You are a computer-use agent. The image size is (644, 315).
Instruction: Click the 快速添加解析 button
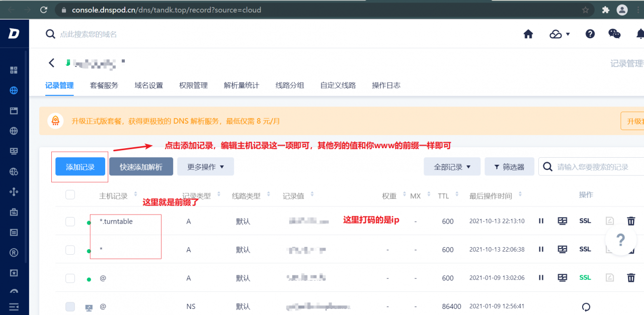[x=141, y=166]
